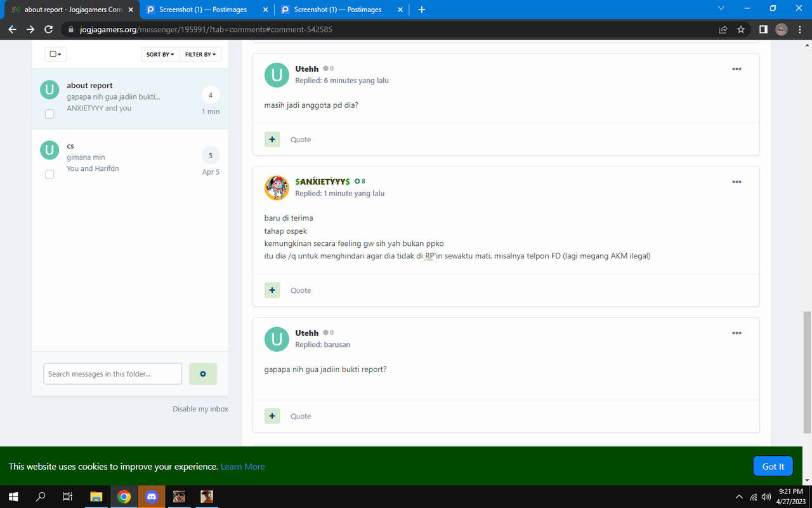
Task: Click 'Disable my inbox' link
Action: (200, 409)
